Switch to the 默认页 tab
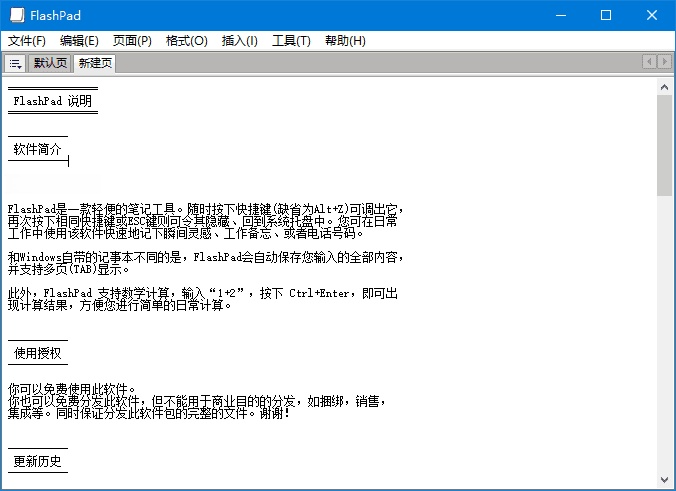The image size is (676, 491). pos(50,63)
